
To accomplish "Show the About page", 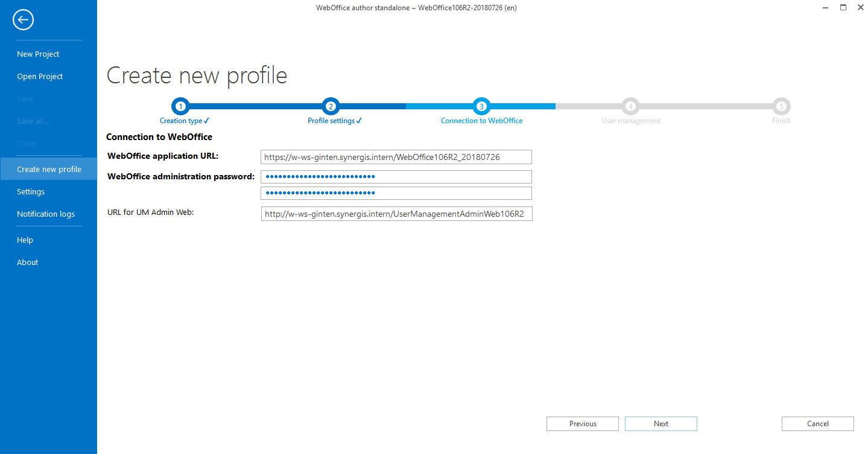I will tap(27, 262).
